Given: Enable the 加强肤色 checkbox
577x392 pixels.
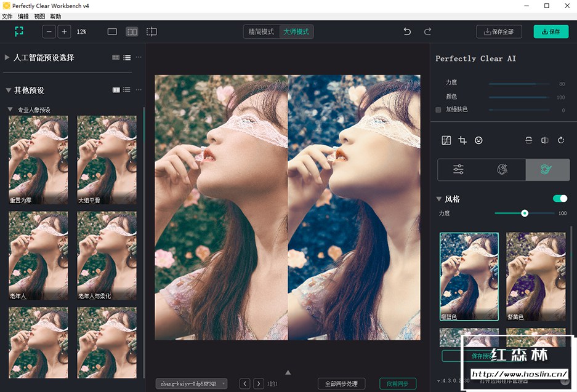Looking at the screenshot, I should (438, 110).
